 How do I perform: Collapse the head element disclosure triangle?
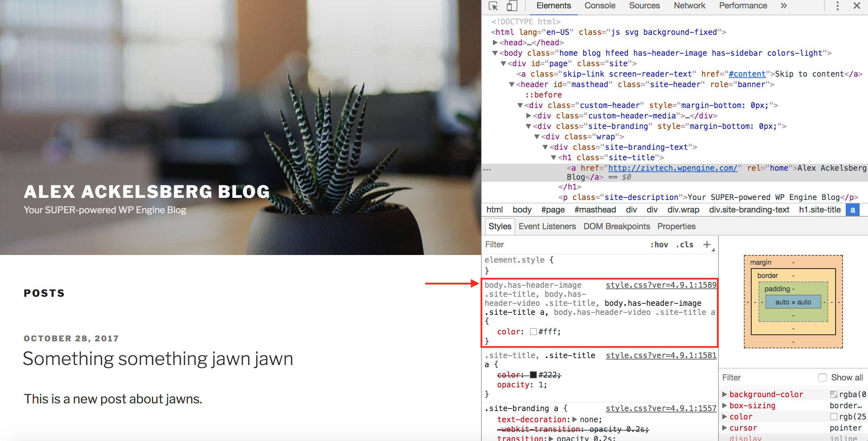(x=495, y=42)
